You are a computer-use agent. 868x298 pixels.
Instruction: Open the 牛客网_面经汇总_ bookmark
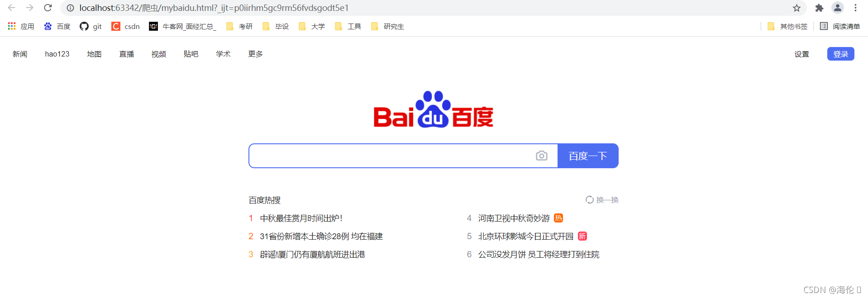pos(183,26)
